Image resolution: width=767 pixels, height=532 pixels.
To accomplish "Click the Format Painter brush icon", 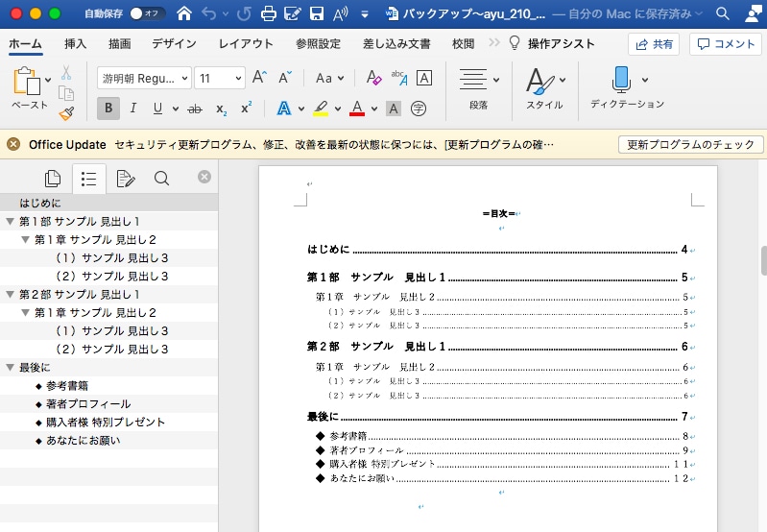I will 66,113.
